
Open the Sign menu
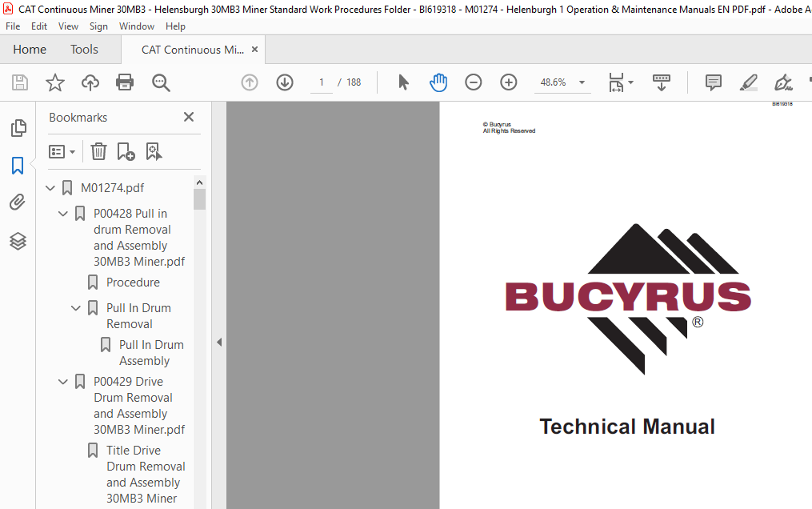click(x=98, y=26)
